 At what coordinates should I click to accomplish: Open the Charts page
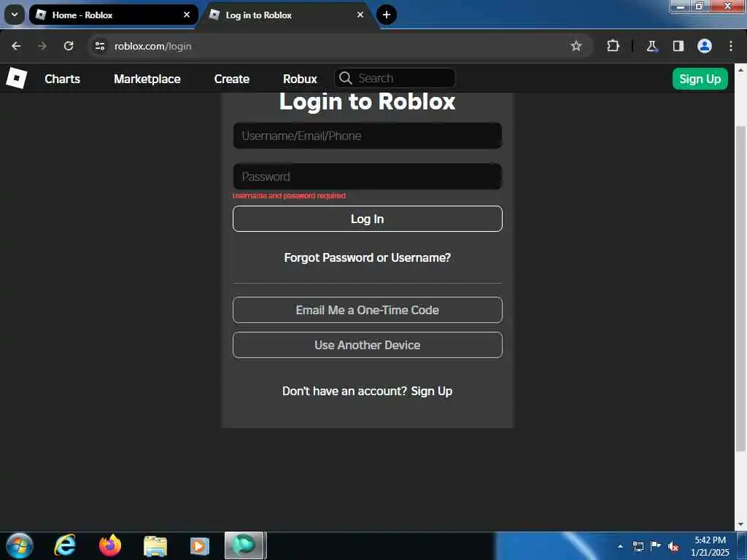click(63, 79)
